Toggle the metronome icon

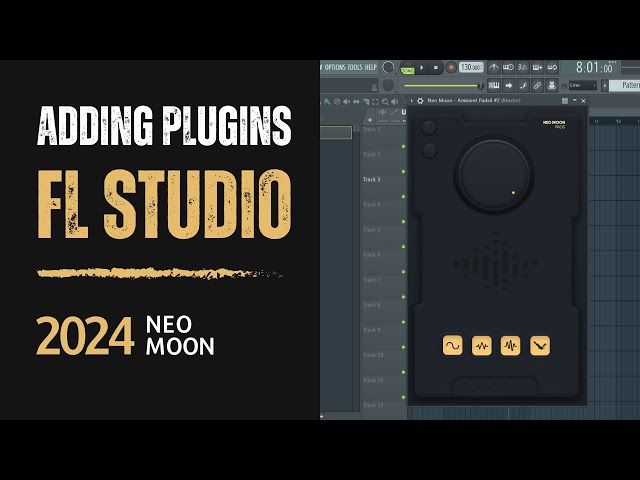pos(494,67)
